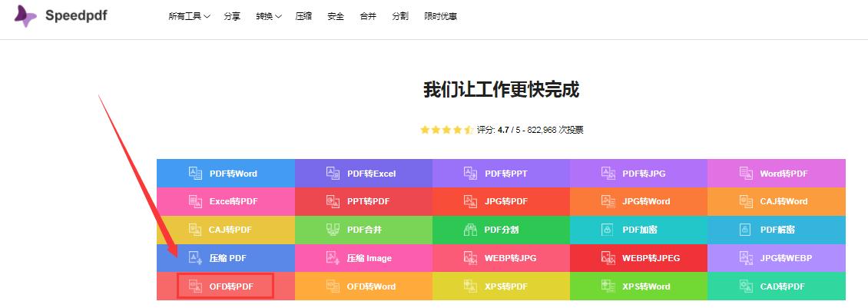Click the JPG转WEBP tile icon
Image resolution: width=868 pixels, height=308 pixels.
[746, 257]
